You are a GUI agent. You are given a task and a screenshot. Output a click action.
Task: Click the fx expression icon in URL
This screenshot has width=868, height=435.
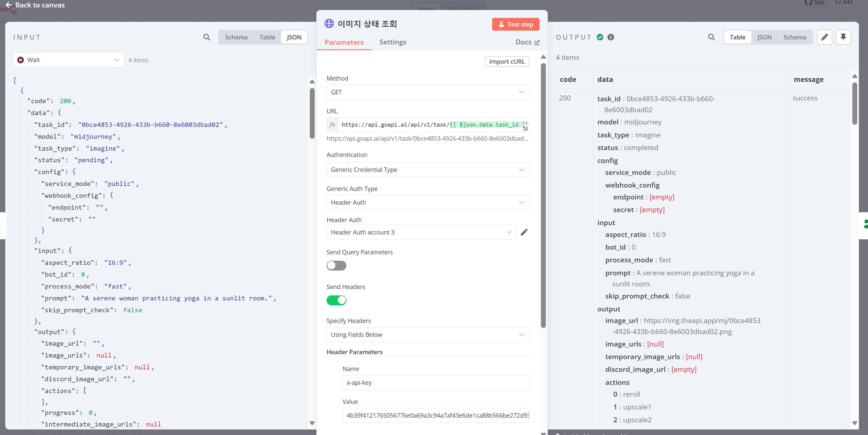click(332, 124)
